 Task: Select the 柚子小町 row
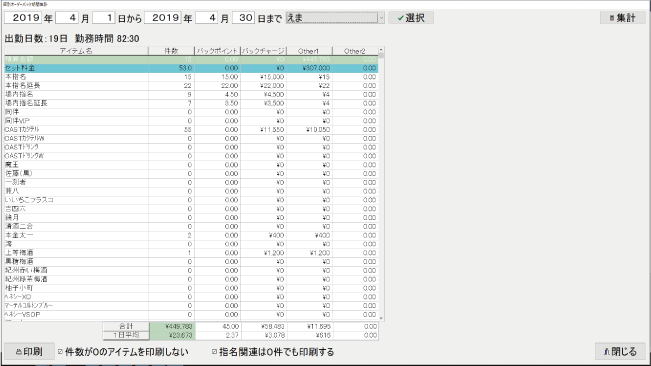191,288
